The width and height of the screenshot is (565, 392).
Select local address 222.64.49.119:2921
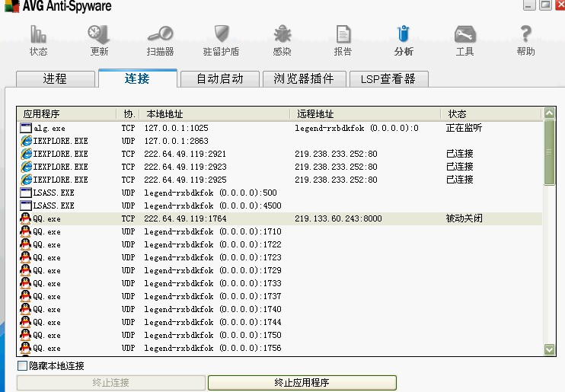pos(185,154)
